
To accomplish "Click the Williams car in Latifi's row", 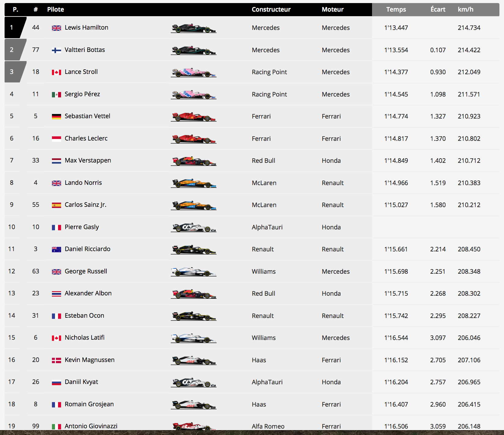I will coord(194,338).
